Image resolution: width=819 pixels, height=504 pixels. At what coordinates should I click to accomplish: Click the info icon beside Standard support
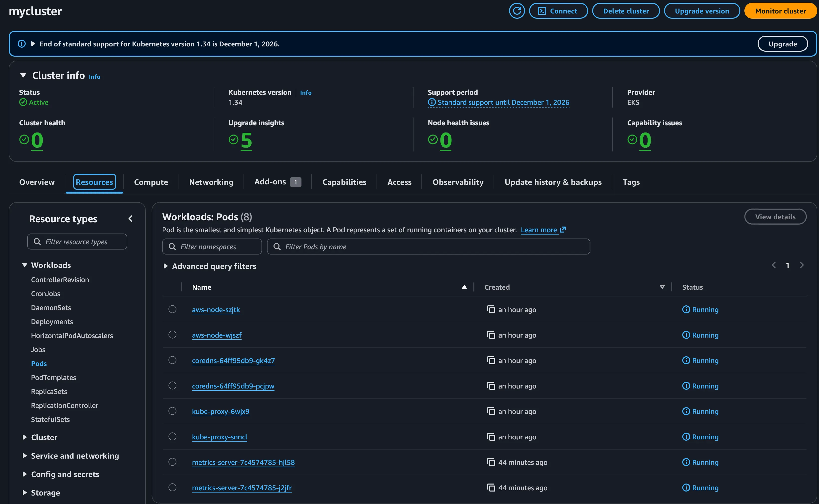coord(432,102)
